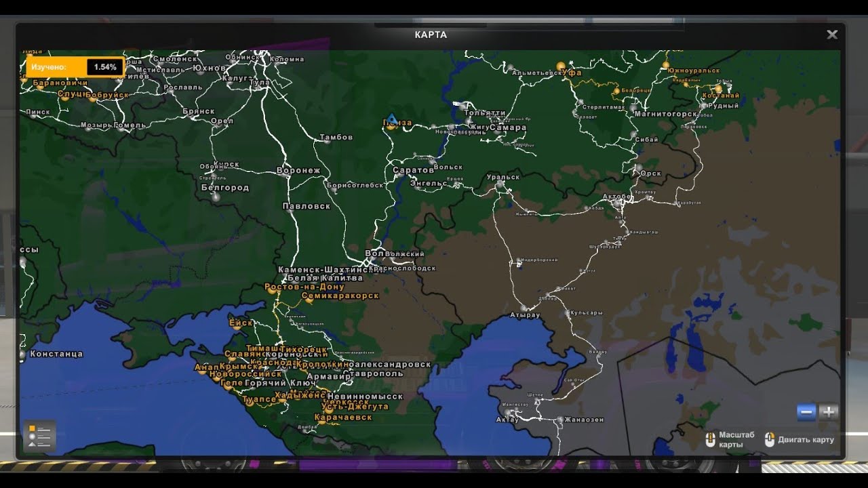Select the gray Уральск city marker
Screen dimensions: 868x488
[x=500, y=184]
